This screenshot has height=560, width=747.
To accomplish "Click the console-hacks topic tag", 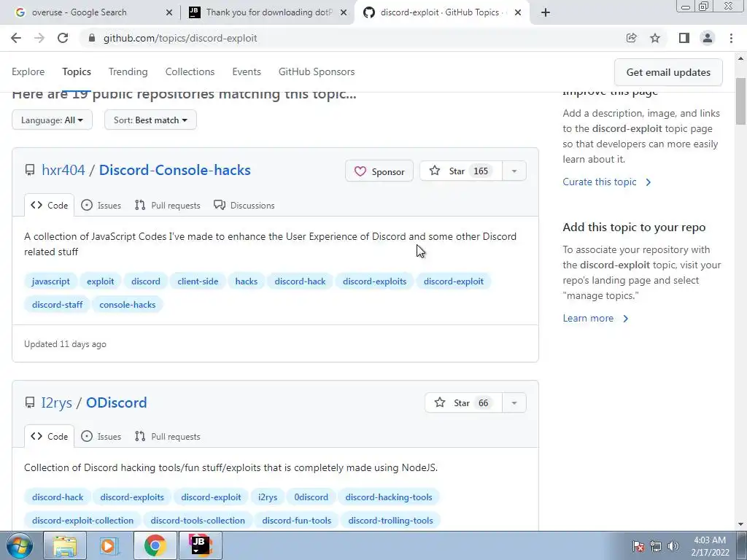I will (x=127, y=305).
